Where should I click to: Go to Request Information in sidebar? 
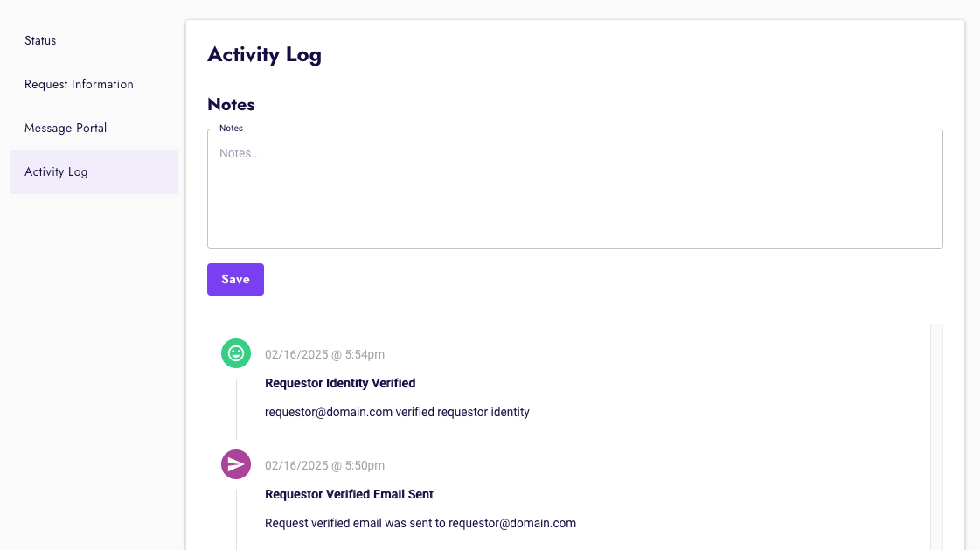(79, 85)
